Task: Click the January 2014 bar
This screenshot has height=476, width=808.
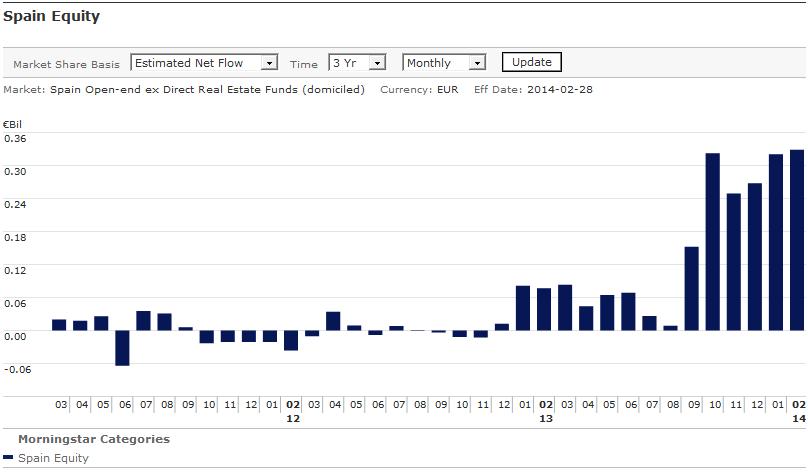Action: [x=776, y=242]
